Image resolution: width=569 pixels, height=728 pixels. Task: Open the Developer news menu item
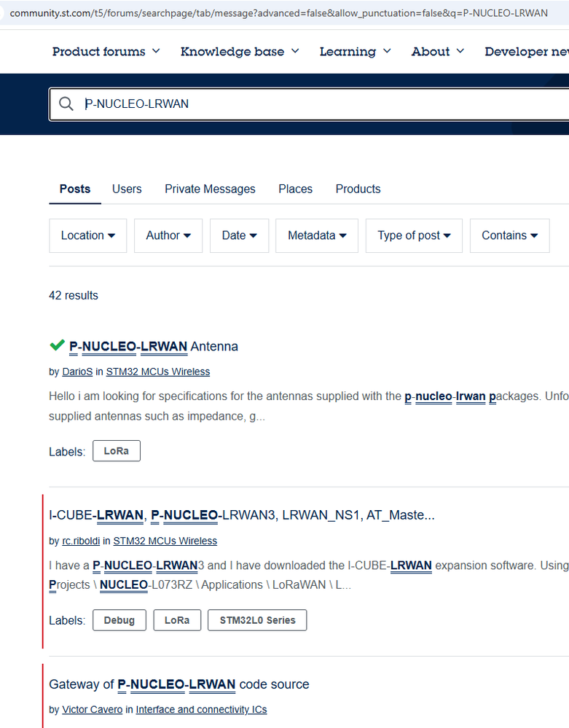pos(527,52)
